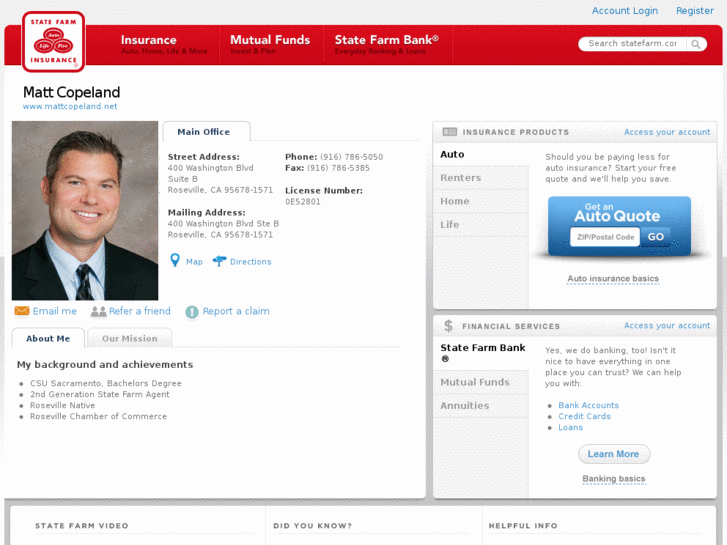Image resolution: width=727 pixels, height=545 pixels.
Task: Click the Refer a friend link
Action: (x=140, y=311)
